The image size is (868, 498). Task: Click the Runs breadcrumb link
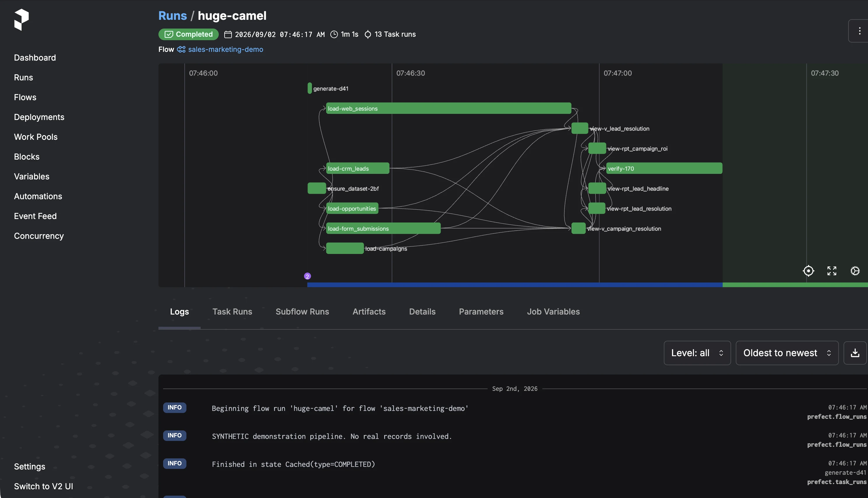click(x=172, y=16)
